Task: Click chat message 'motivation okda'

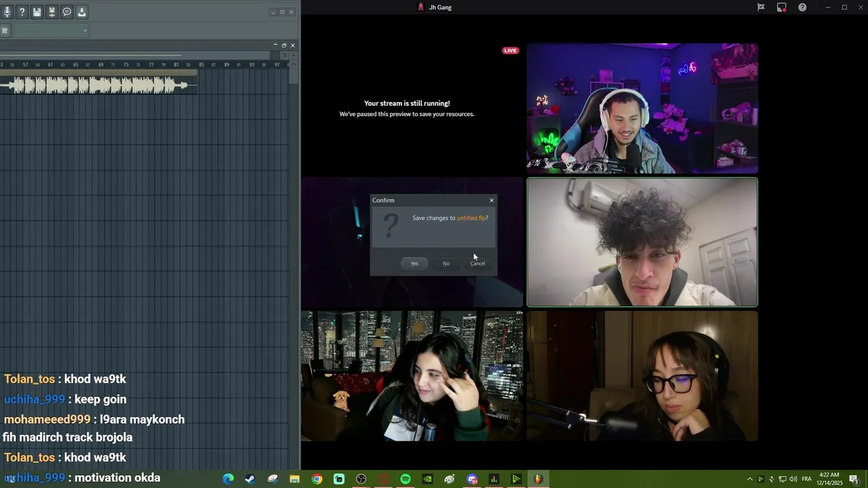Action: 117,478
